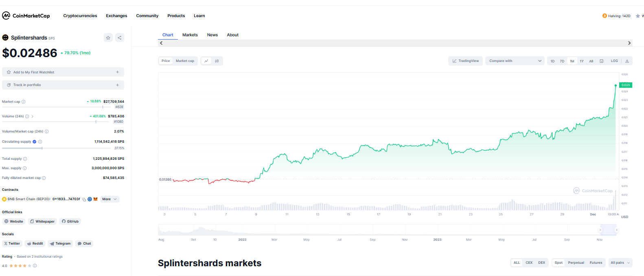The width and height of the screenshot is (644, 276).
Task: Open the rating info icon
Action: point(35,265)
